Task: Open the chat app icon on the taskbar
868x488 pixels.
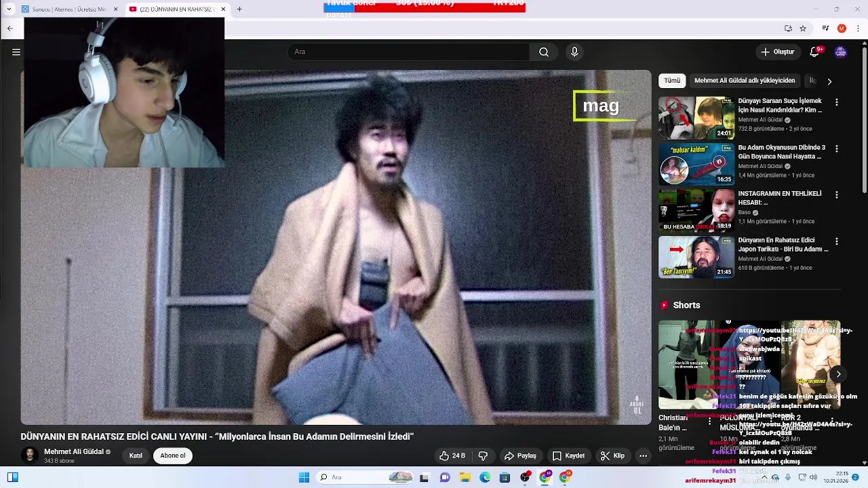Action: [x=445, y=478]
